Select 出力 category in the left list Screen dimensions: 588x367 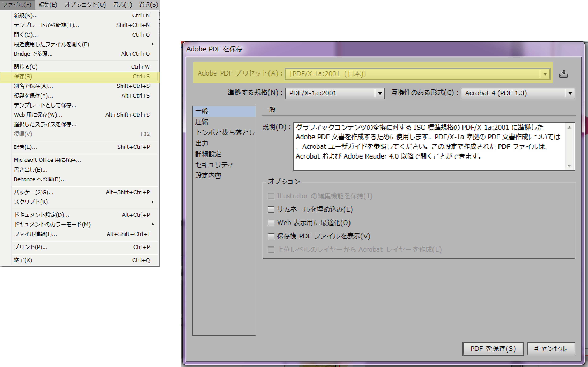point(224,143)
